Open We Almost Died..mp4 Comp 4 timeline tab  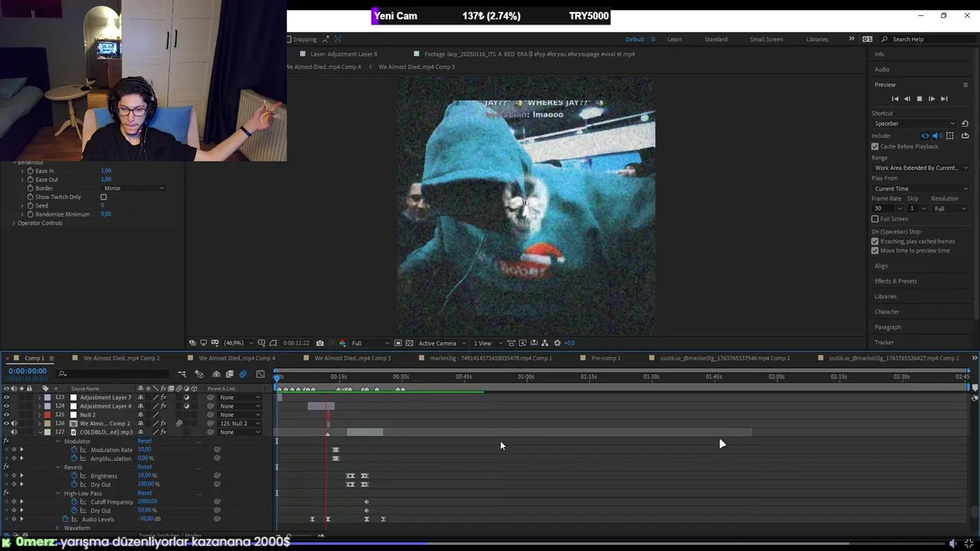coord(237,358)
